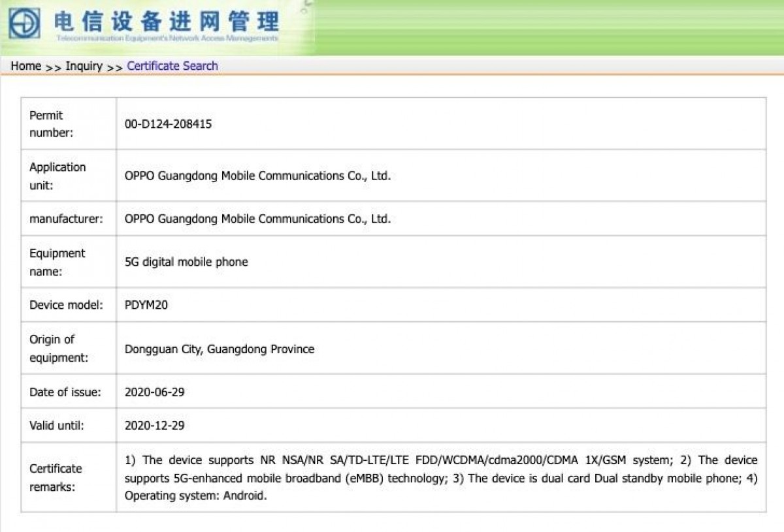Image resolution: width=784 pixels, height=532 pixels.
Task: Click the certificate remarks paragraph text
Action: (441, 478)
